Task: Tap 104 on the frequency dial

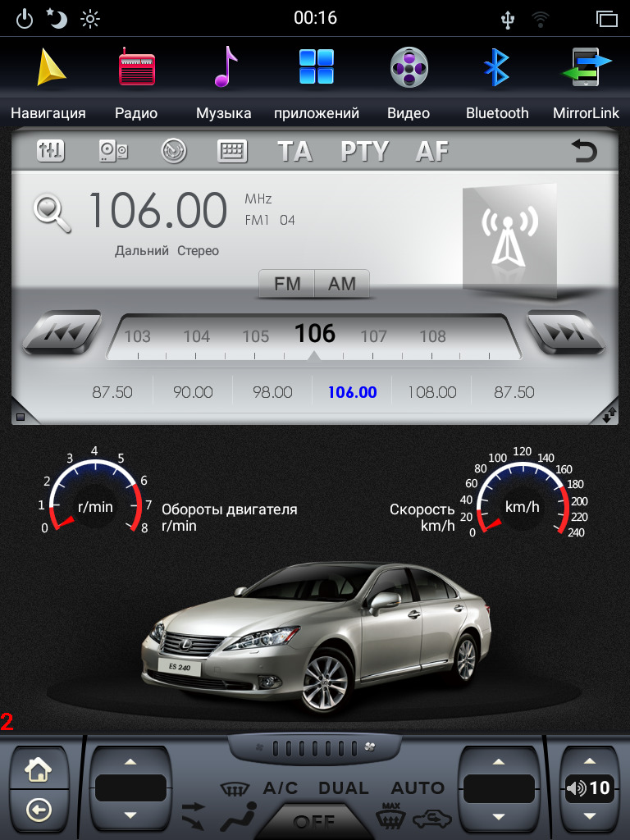Action: pos(197,336)
